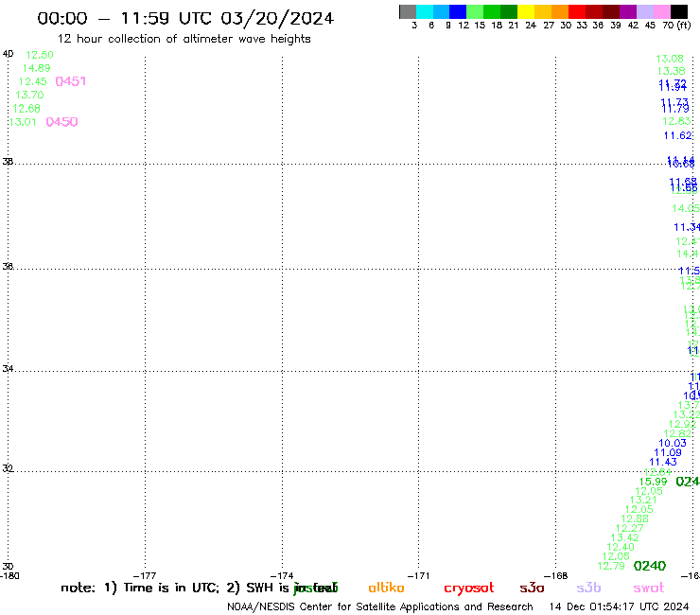Click the '14 Dec 01:54:17 UTC 2024' timestamp

(x=619, y=607)
